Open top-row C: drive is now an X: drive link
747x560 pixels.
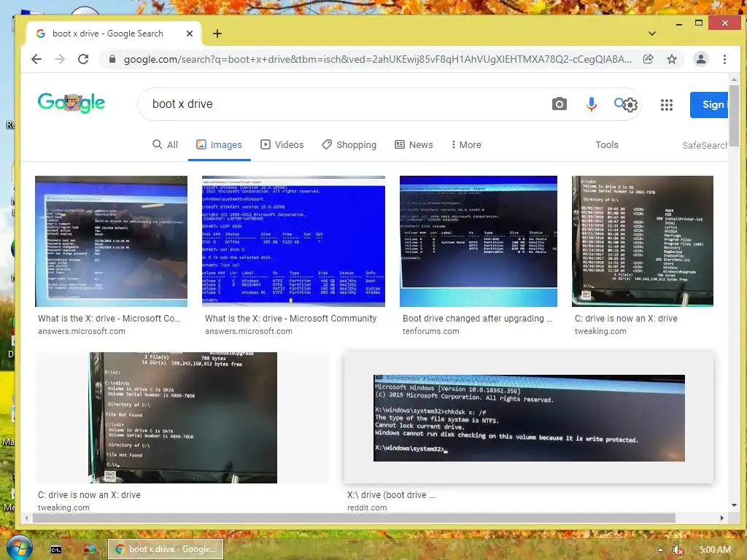(625, 319)
